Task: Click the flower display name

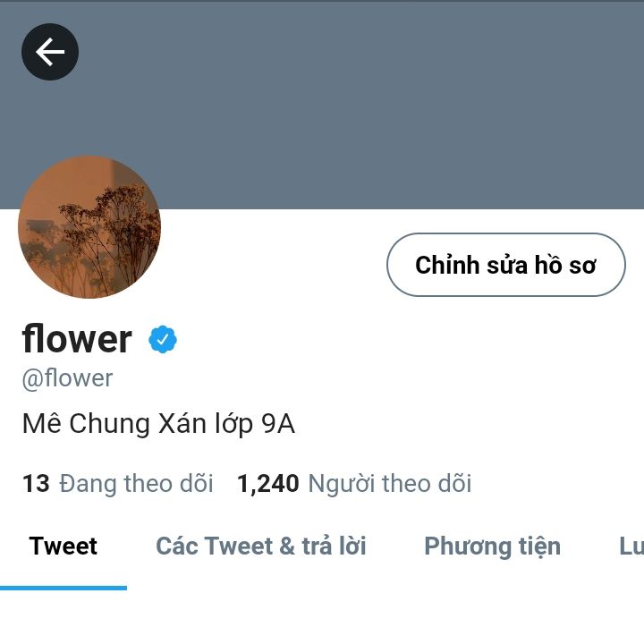Action: (77, 339)
